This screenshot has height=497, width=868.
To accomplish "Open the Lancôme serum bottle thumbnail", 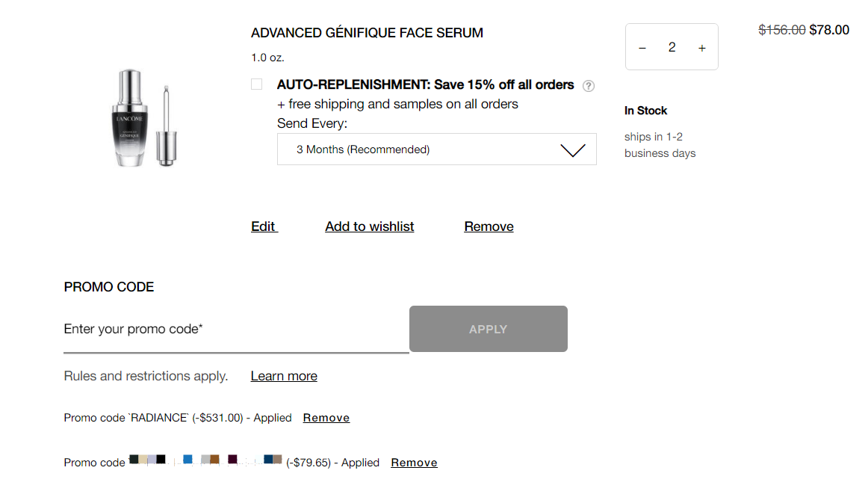I will click(145, 118).
